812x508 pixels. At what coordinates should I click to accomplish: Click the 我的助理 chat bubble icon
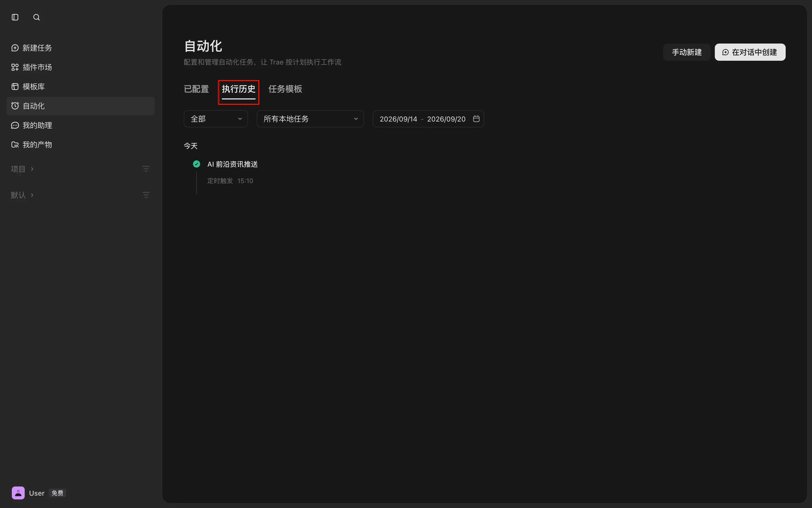[x=15, y=125]
